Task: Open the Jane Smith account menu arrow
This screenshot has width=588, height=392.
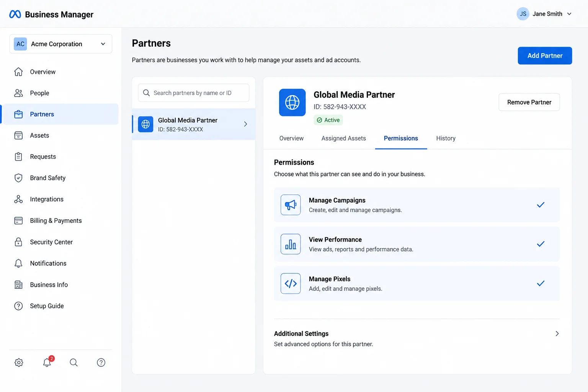Action: click(x=569, y=14)
